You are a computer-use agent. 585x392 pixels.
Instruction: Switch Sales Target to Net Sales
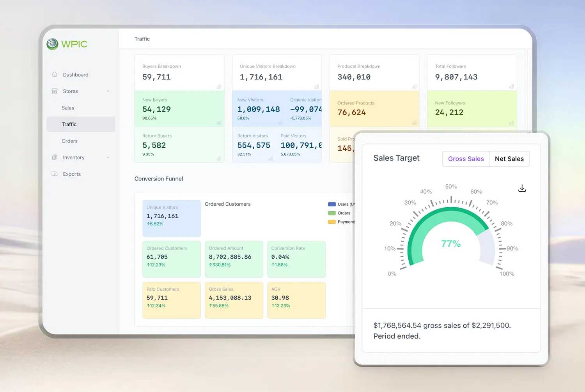pos(509,159)
